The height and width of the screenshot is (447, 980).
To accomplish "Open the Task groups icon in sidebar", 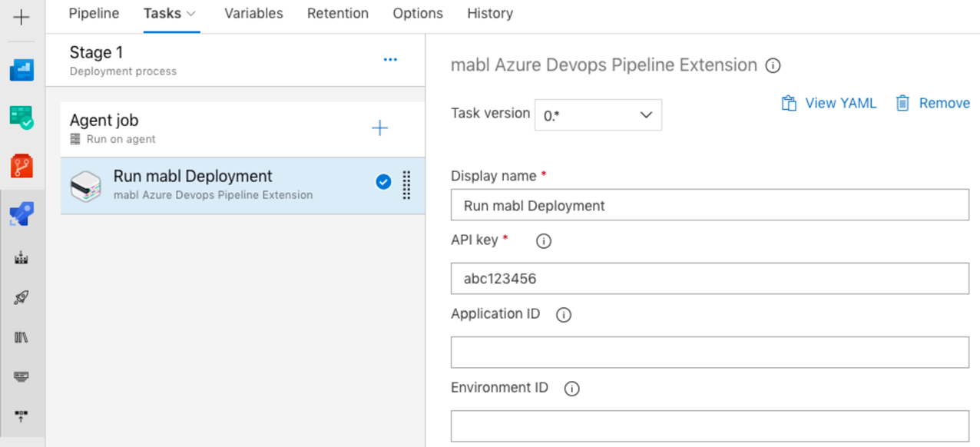I will tap(22, 376).
